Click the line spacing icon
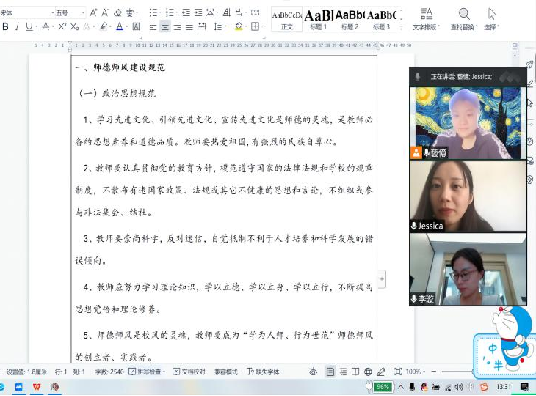536x396 pixels. click(217, 27)
